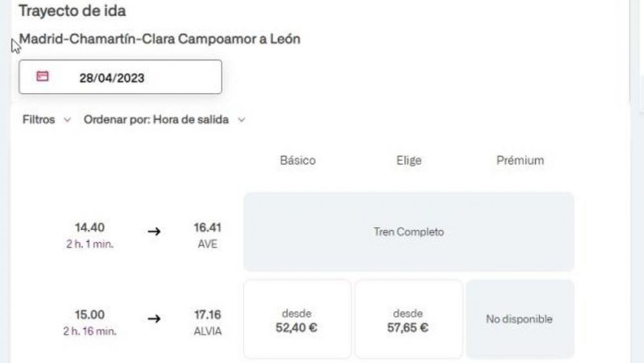
Task: Select the 15.00 departure time
Action: tap(90, 315)
